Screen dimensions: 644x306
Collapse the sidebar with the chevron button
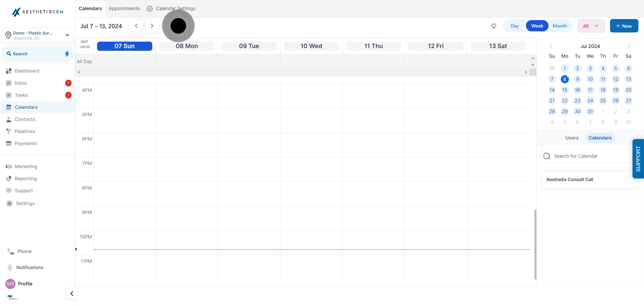(x=72, y=293)
